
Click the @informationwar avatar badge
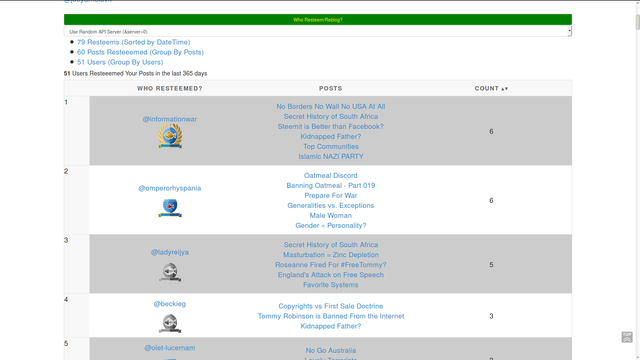pyautogui.click(x=170, y=136)
